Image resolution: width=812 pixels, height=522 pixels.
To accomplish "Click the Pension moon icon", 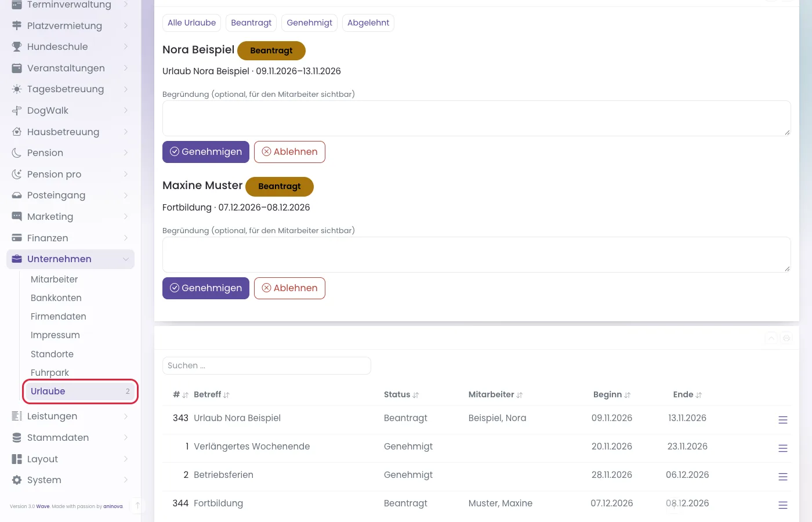I will [x=17, y=153].
